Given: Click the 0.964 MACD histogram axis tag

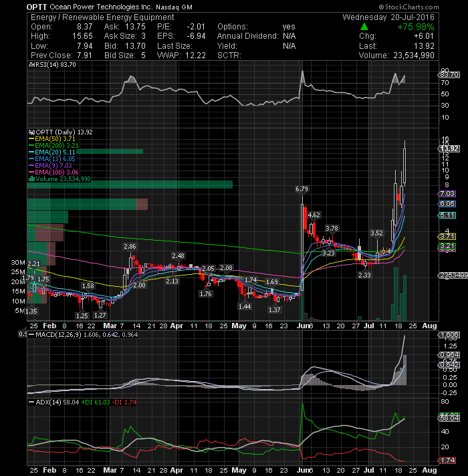Looking at the screenshot, I should (x=449, y=355).
